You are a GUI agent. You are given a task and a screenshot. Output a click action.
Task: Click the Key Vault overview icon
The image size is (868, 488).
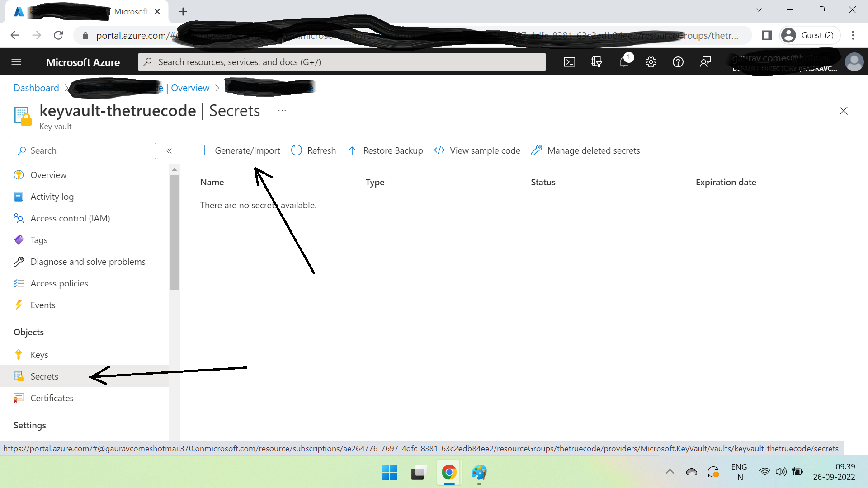(19, 174)
